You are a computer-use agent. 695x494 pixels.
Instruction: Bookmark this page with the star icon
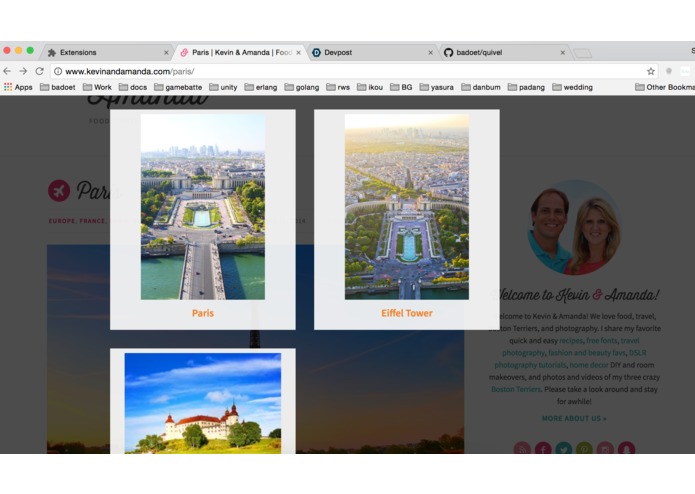coord(651,71)
